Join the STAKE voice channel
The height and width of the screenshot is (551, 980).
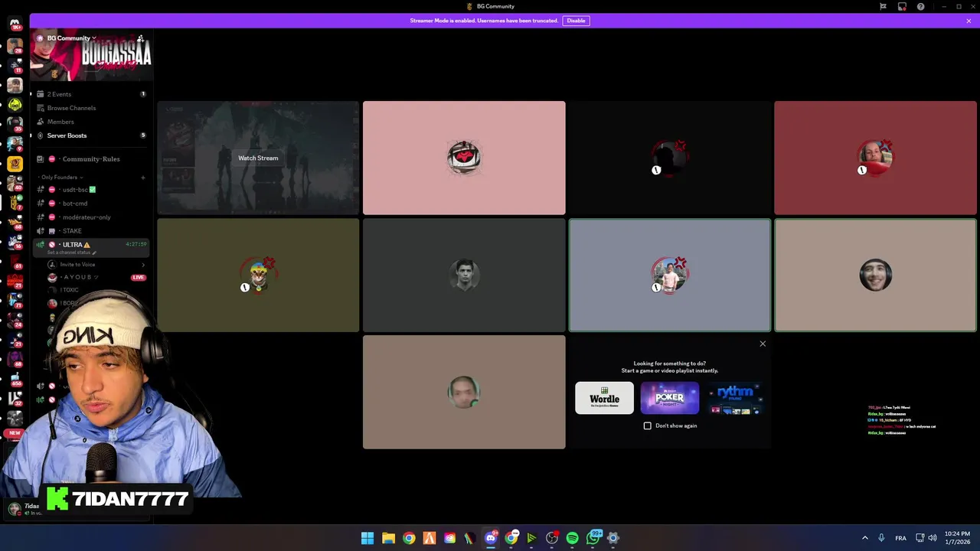pos(91,231)
